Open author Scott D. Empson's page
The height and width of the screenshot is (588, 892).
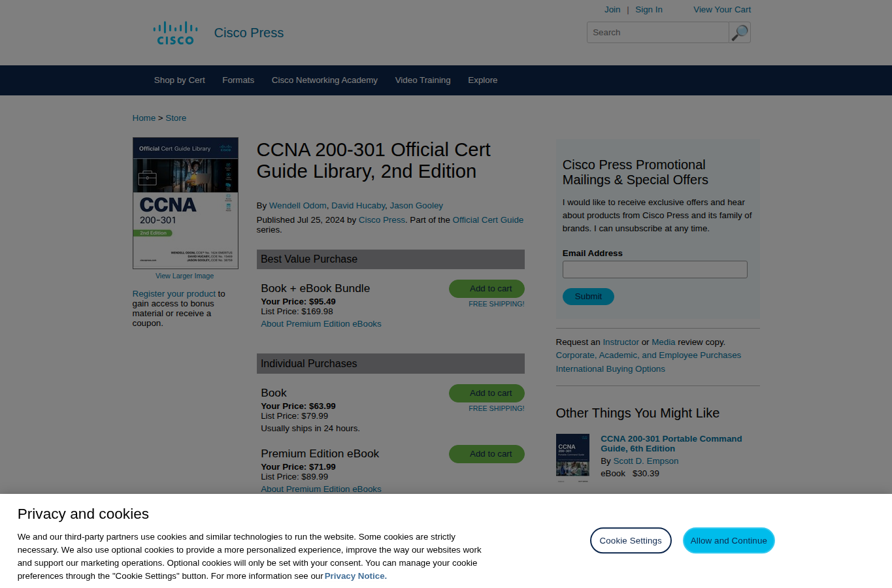point(646,461)
